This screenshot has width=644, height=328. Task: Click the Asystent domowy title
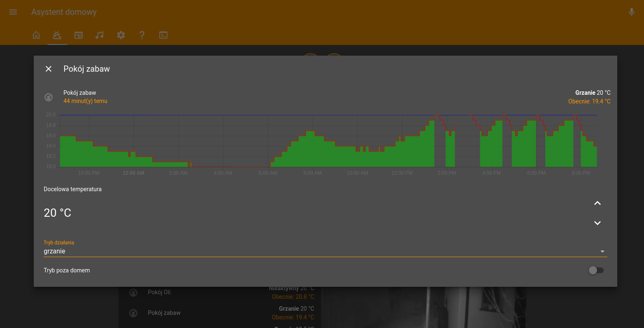click(64, 12)
